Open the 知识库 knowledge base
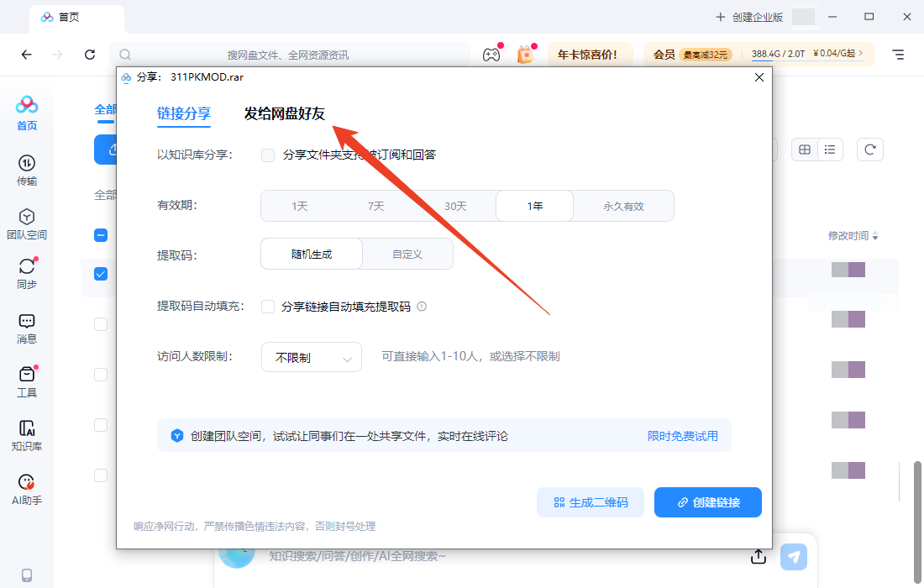This screenshot has height=588, width=924. click(x=26, y=434)
